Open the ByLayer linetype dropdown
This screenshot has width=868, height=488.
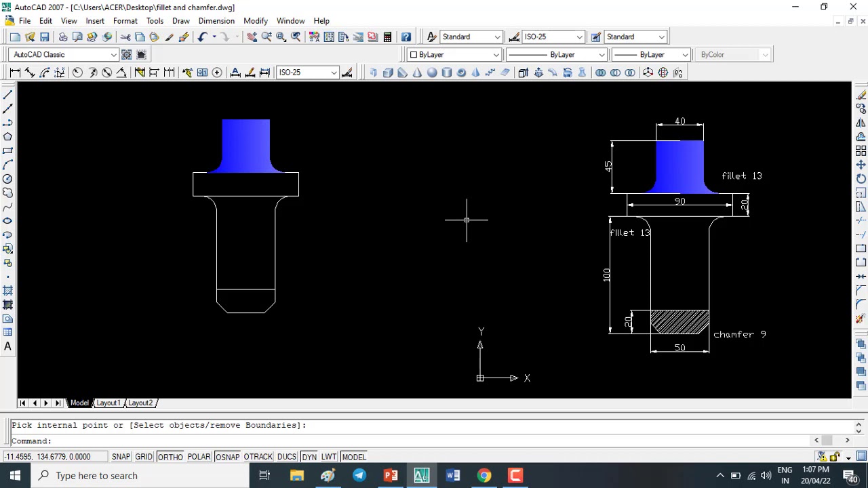point(556,54)
